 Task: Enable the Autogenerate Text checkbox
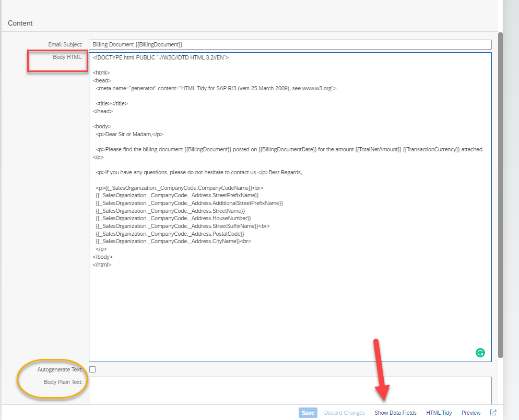coord(92,369)
